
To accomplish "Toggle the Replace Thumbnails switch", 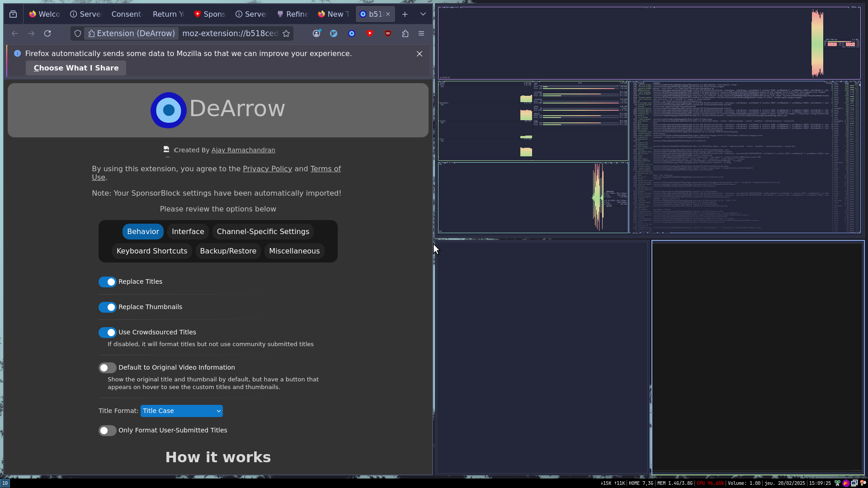I will 108,307.
